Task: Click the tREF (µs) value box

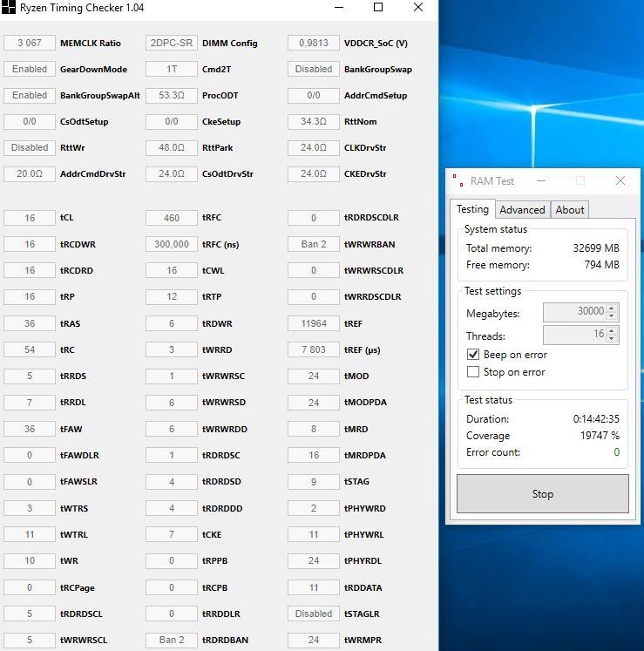Action: click(x=314, y=349)
